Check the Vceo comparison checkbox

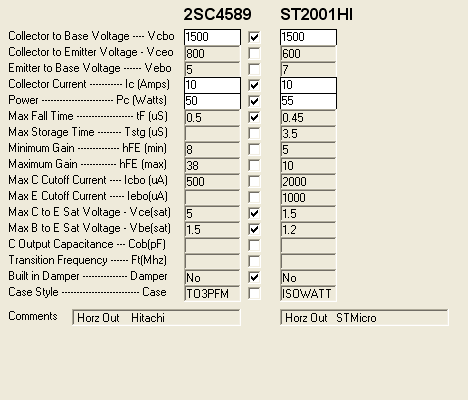(254, 53)
